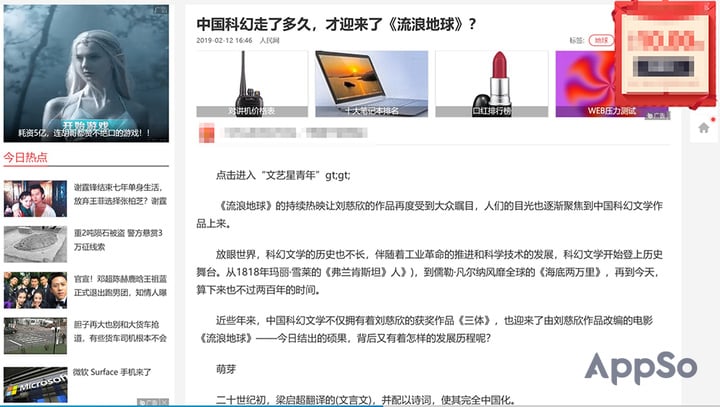Open the walkie-talkie 对讲机价格表 ad
The image size is (720, 407).
(x=252, y=84)
